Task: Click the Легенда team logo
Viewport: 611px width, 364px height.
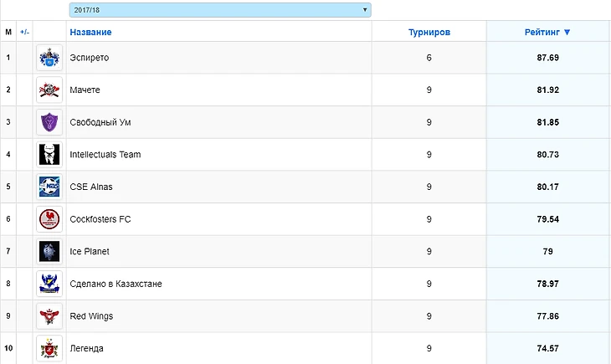Action: (x=49, y=348)
